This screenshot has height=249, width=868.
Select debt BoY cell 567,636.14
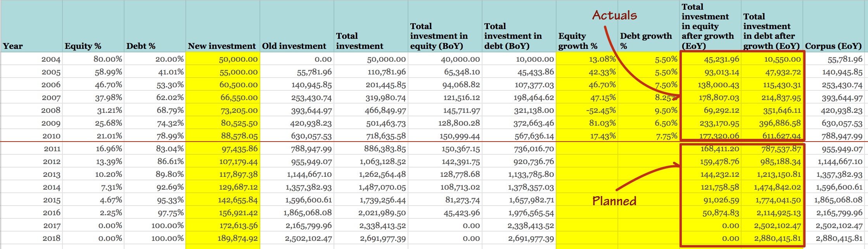pyautogui.click(x=519, y=136)
